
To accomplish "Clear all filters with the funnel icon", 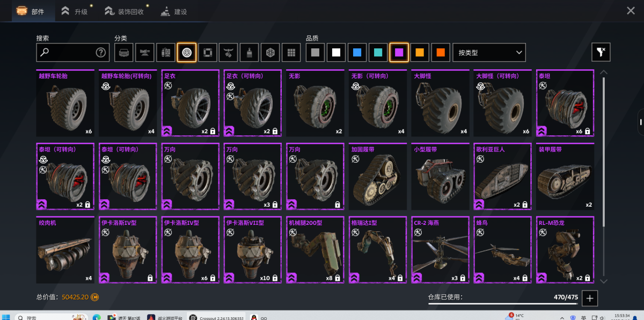I will pos(601,52).
